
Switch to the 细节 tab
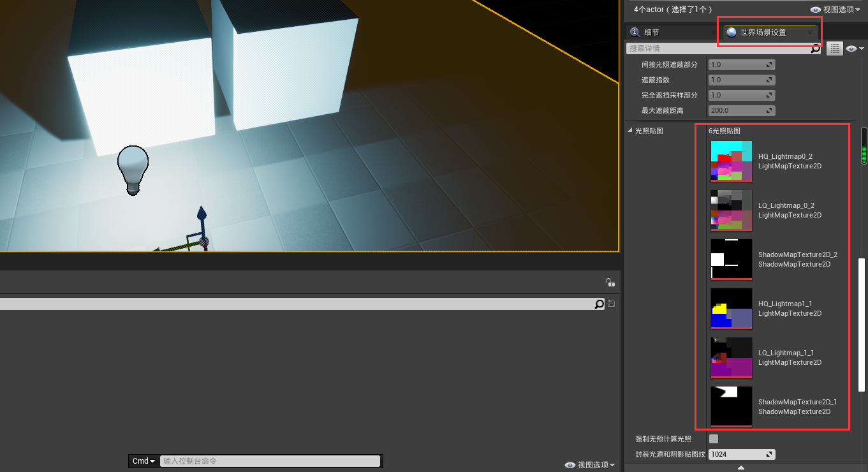point(651,33)
